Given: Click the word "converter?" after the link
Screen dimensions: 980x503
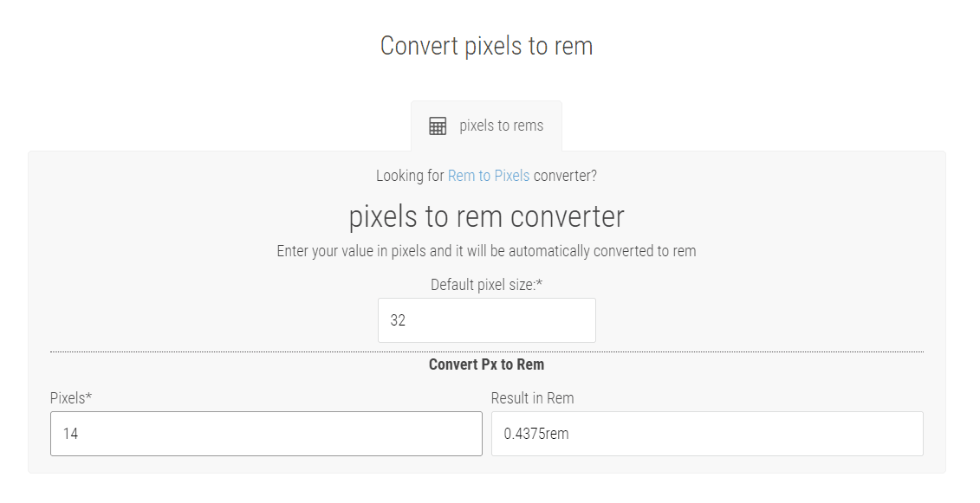Looking at the screenshot, I should coord(565,176).
